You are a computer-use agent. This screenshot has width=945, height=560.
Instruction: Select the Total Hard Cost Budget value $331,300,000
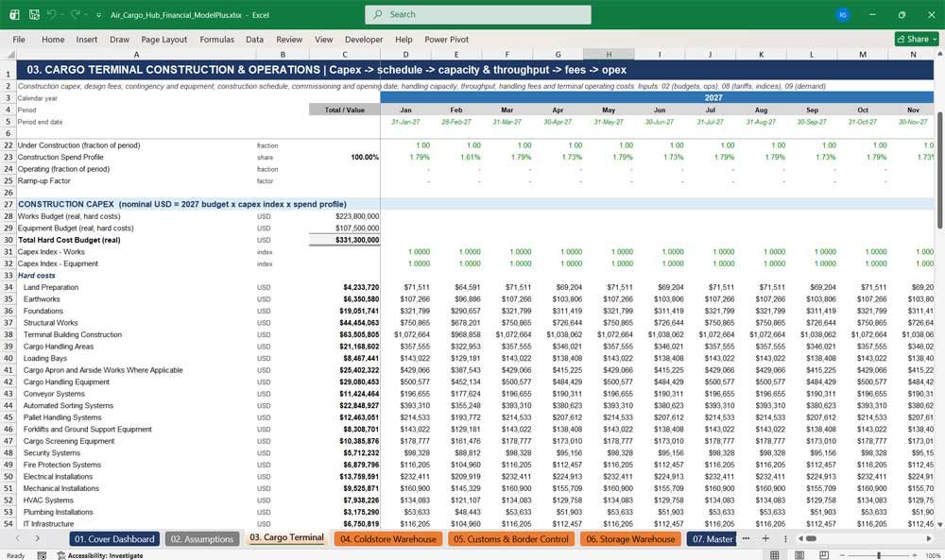click(345, 240)
